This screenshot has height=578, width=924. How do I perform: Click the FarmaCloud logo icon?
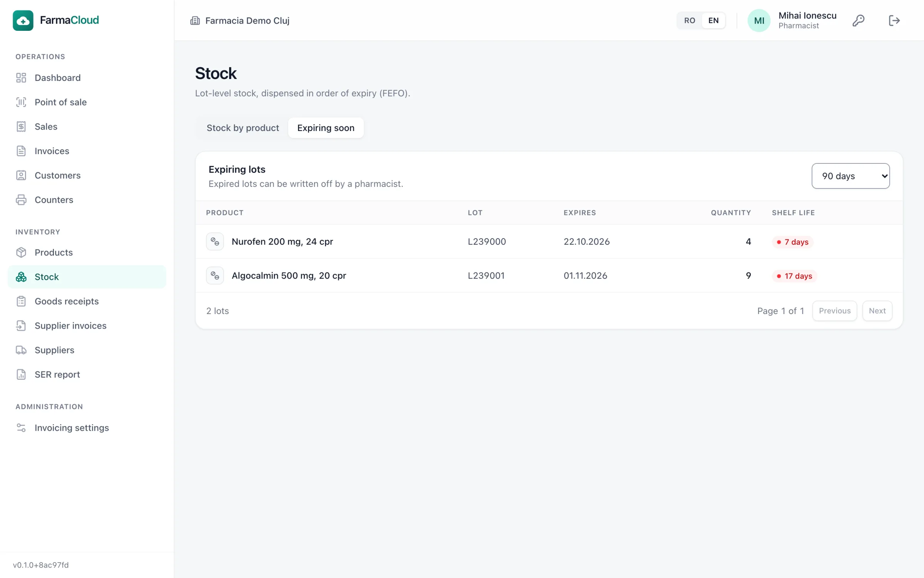(x=23, y=20)
